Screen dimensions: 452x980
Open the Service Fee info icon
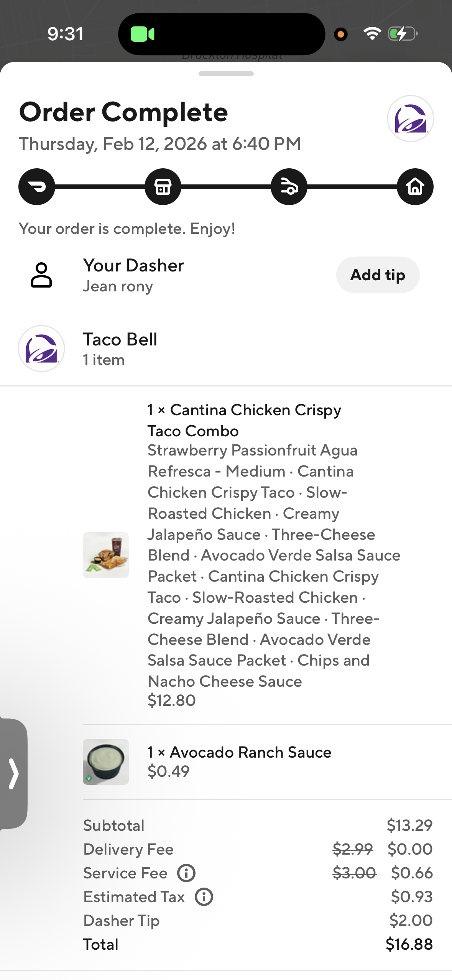186,873
